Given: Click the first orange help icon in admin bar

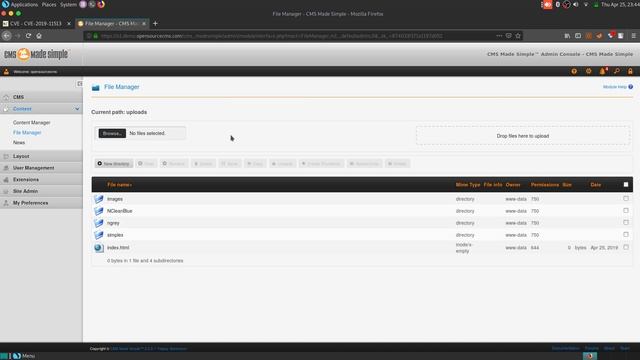Looking at the screenshot, I should pos(574,71).
